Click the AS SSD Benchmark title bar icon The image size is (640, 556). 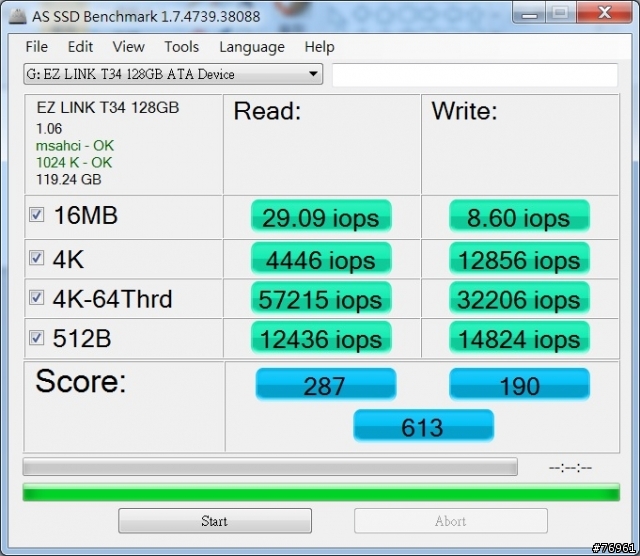[x=17, y=16]
